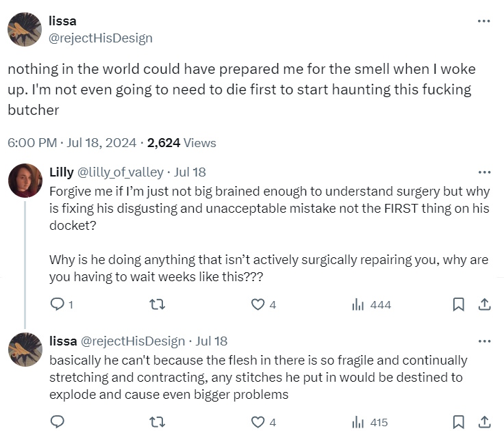Bookmark lissa's bottom reply

coord(458,422)
